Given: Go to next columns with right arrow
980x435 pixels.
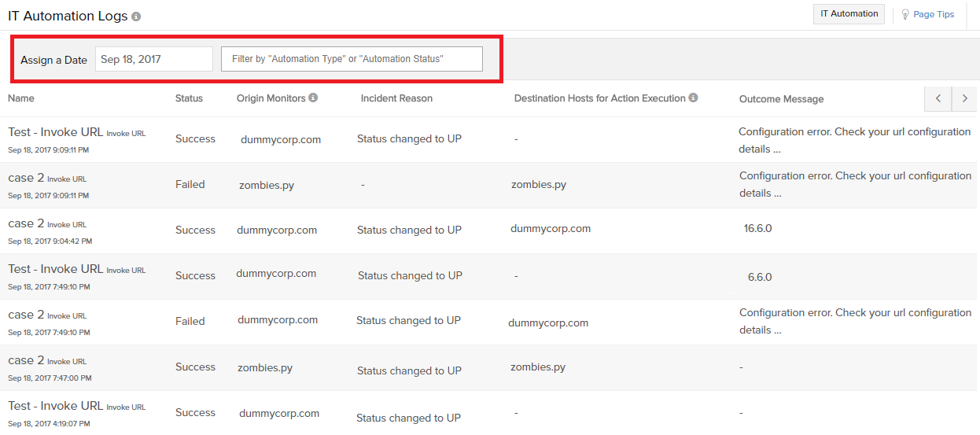Looking at the screenshot, I should click(964, 98).
